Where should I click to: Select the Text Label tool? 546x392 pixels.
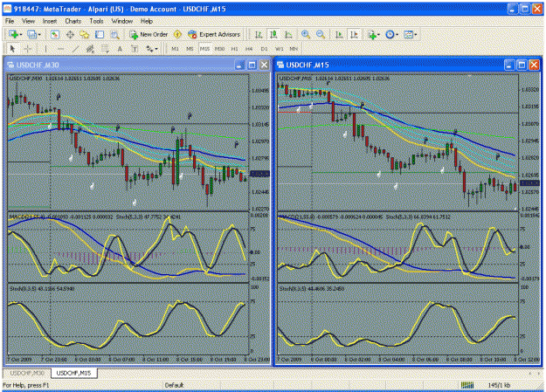click(x=135, y=49)
